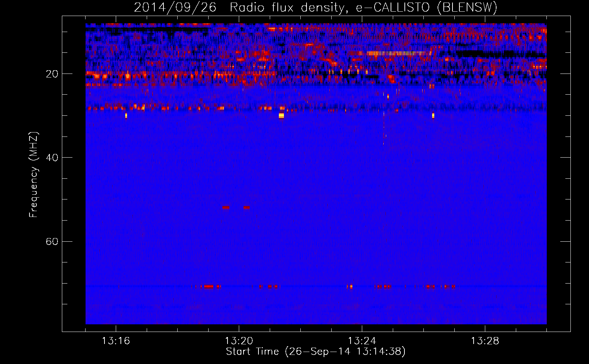Click the 'Start Time (26-Sep-14 13:14:38)' label
589x364 pixels.
(316, 352)
